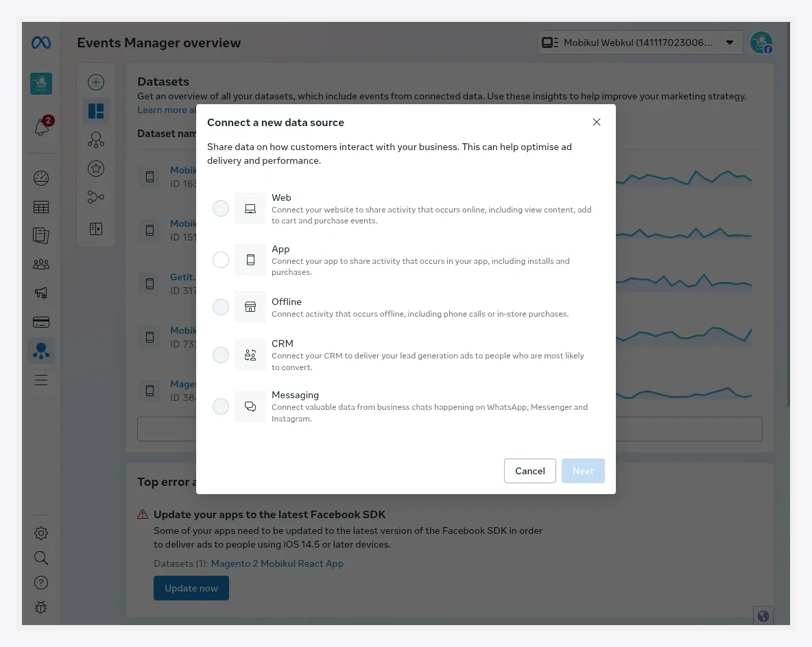
Task: Click the warning triangle next to SDK alert
Action: (143, 515)
